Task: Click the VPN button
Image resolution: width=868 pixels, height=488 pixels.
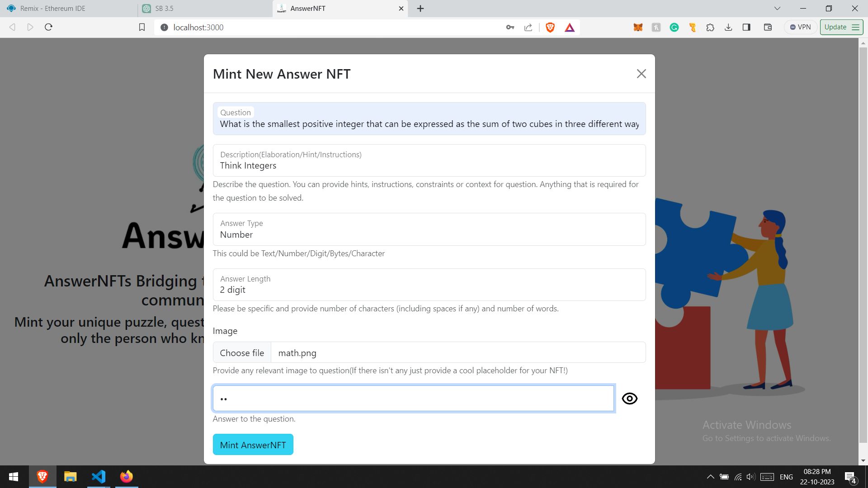Action: (800, 27)
